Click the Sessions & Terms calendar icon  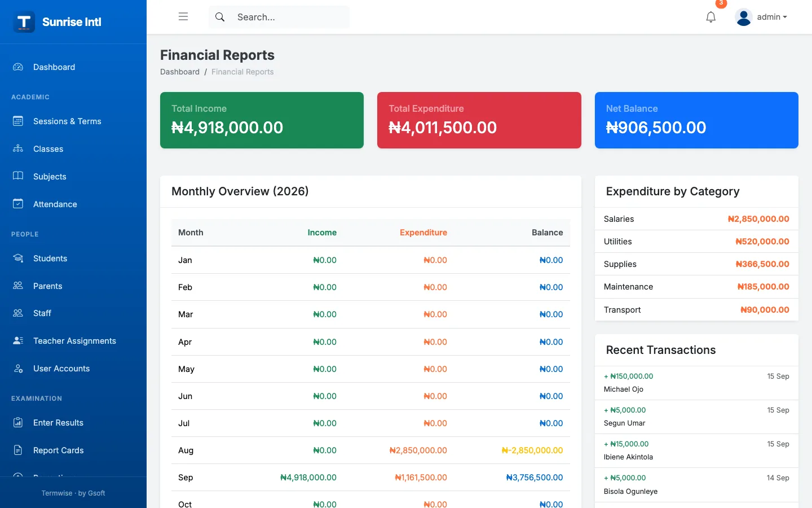coord(18,121)
